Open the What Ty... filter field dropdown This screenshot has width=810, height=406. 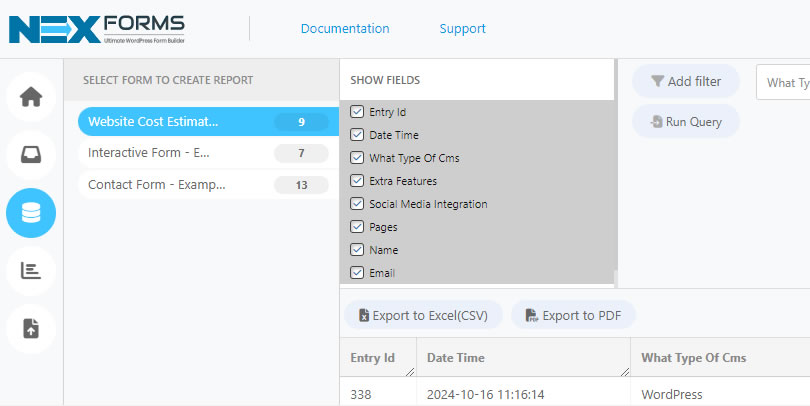[783, 83]
